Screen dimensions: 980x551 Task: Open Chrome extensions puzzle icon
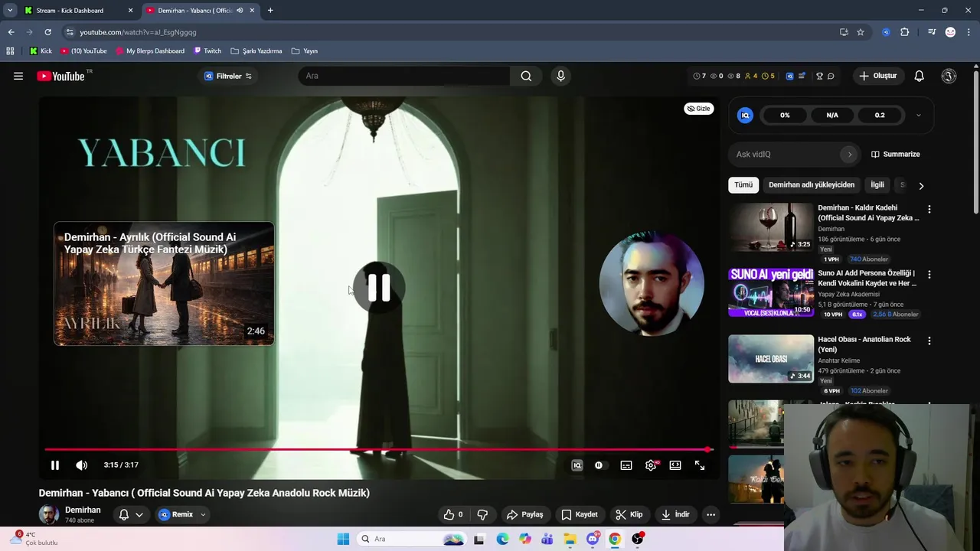(904, 32)
